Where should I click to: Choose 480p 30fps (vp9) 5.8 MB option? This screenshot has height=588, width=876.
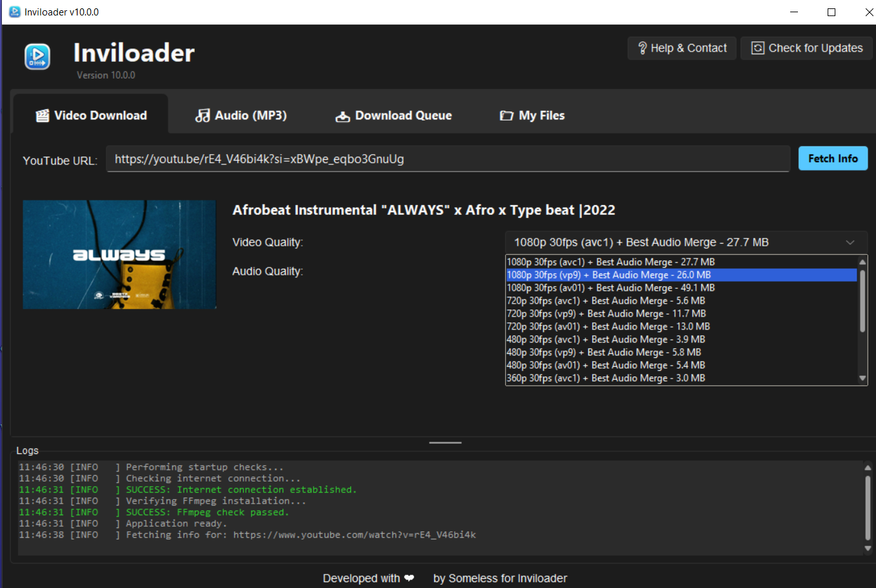coord(681,352)
